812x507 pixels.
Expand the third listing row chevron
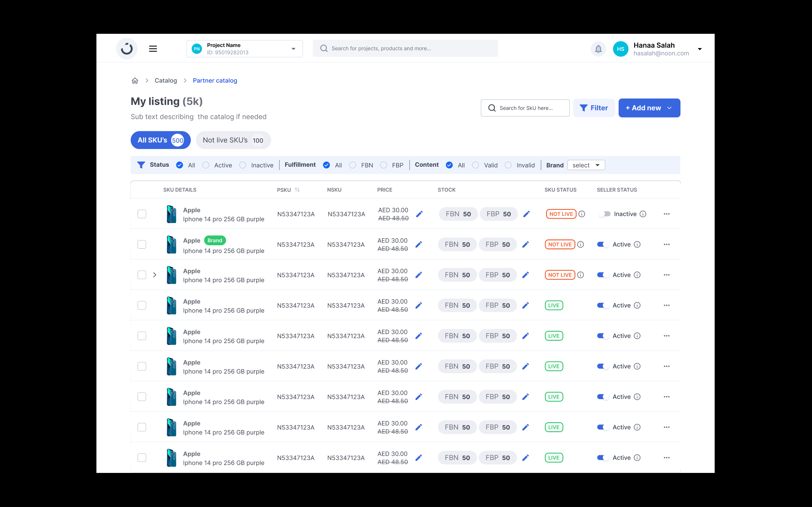[155, 275]
